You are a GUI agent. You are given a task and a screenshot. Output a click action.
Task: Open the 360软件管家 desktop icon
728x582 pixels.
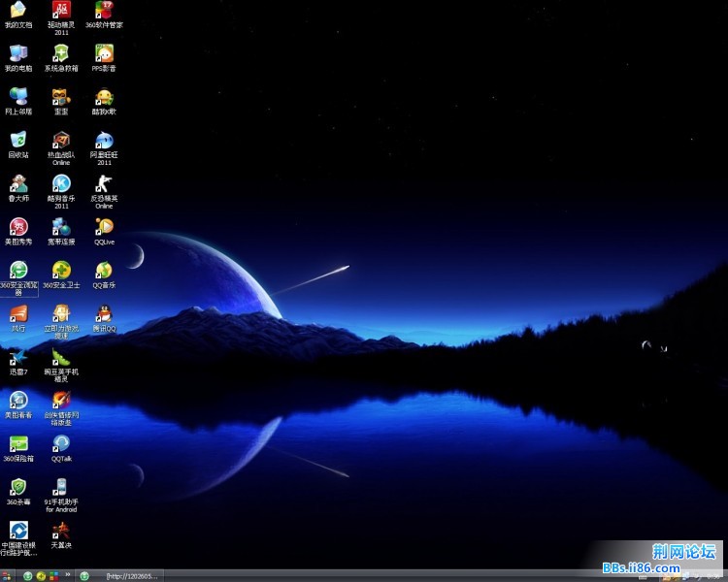(104, 11)
